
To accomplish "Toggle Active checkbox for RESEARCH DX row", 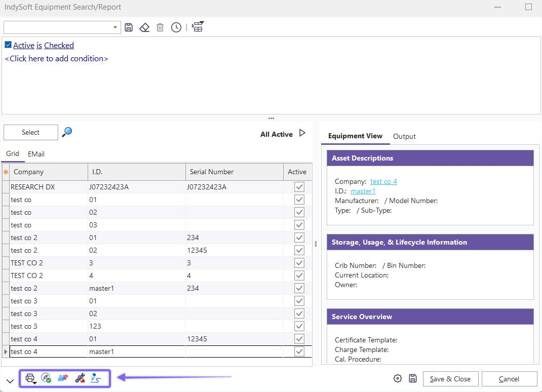I will click(x=299, y=187).
